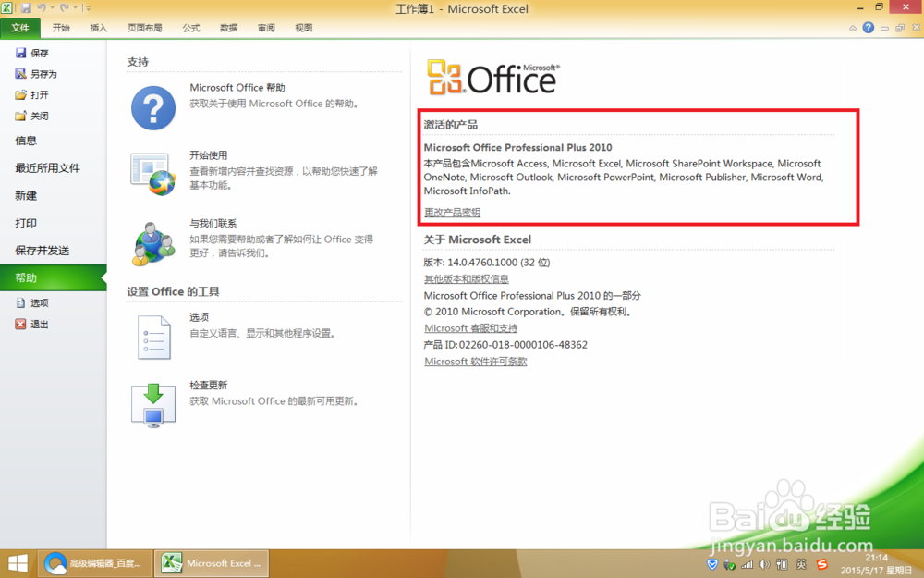Click 打开 in the backstage sidebar

[x=32, y=95]
